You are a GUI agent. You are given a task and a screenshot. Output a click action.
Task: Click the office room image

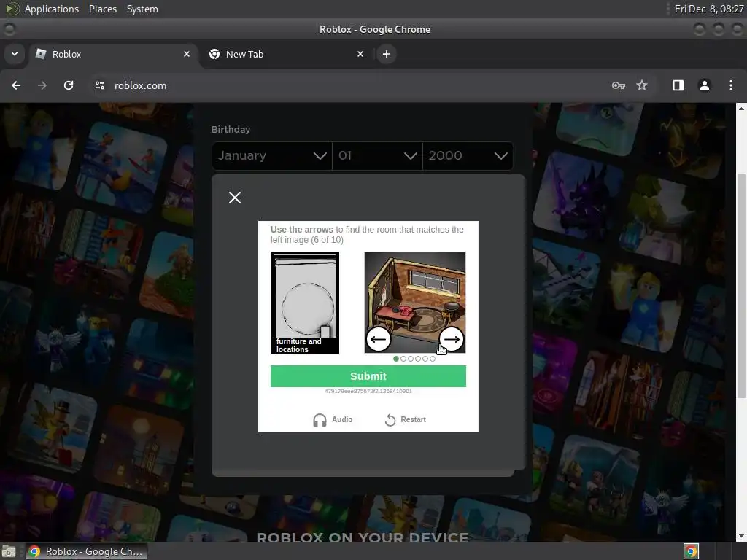click(415, 303)
